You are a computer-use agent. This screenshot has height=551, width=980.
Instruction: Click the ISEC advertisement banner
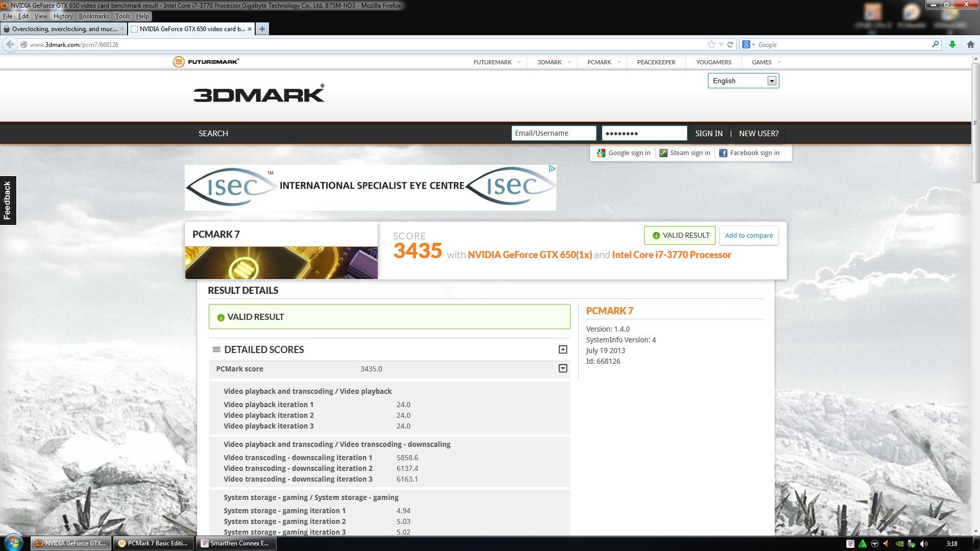click(x=371, y=187)
